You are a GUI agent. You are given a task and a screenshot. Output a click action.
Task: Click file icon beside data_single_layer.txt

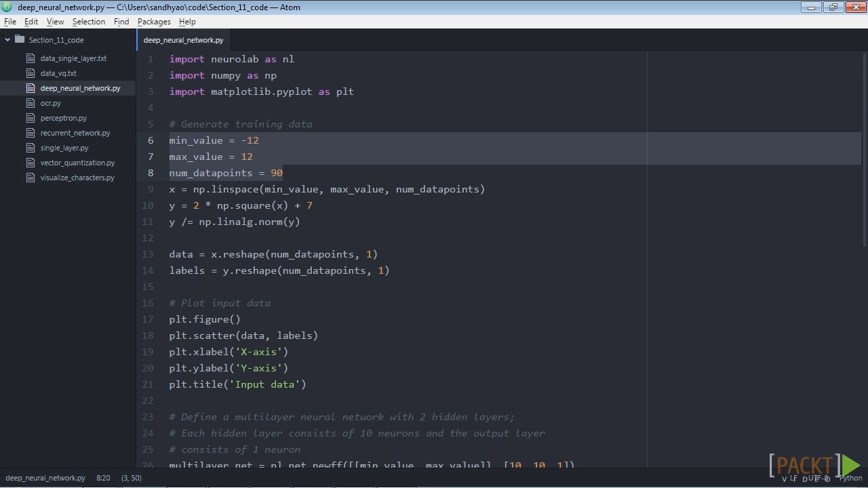coord(30,58)
